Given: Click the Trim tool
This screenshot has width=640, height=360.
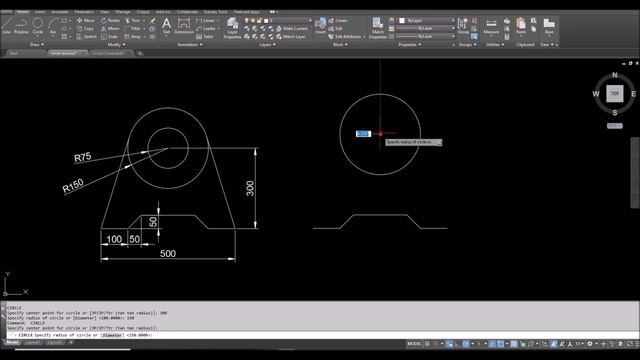Looking at the screenshot, I should tap(132, 20).
